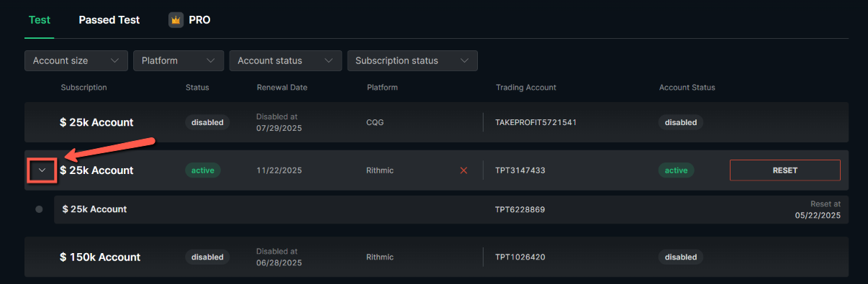Screen dimensions: 868x284
Task: Collapse the active $25k Account row chevron
Action: point(42,170)
